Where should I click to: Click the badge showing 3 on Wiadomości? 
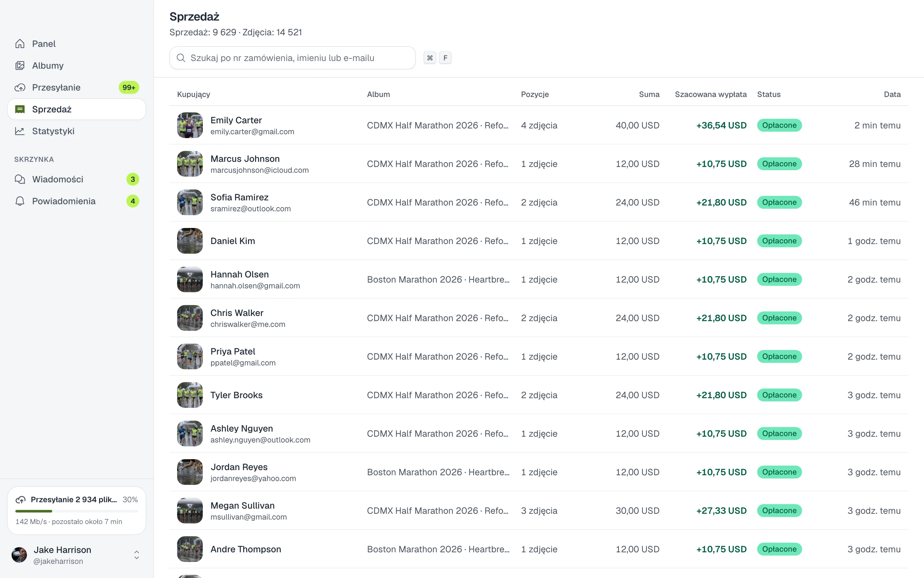pyautogui.click(x=133, y=179)
